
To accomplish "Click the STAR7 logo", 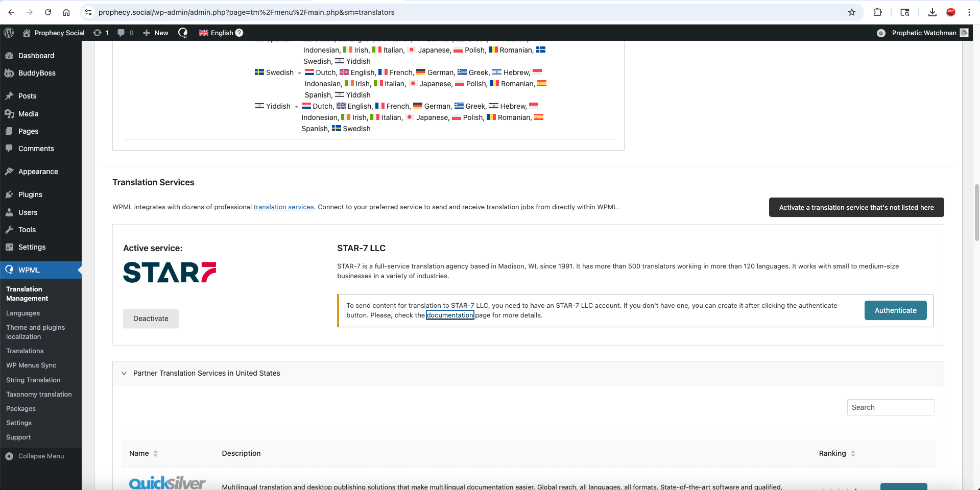I will pyautogui.click(x=170, y=273).
